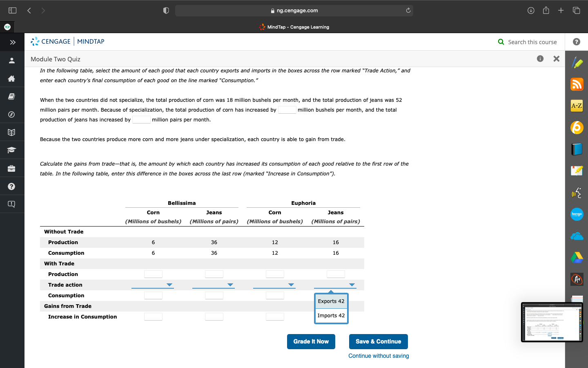Open the floating screenshot preview thumbnail
Viewport: 588px width, 368px height.
tap(552, 322)
